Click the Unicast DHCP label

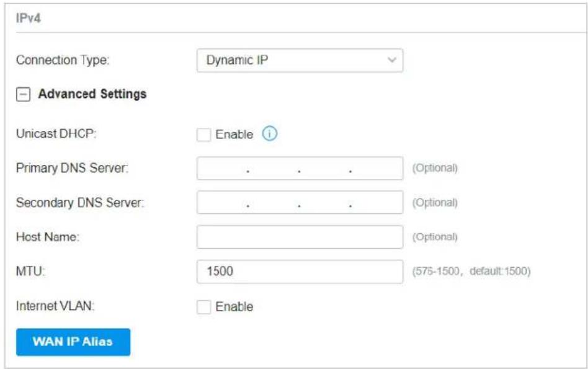56,133
